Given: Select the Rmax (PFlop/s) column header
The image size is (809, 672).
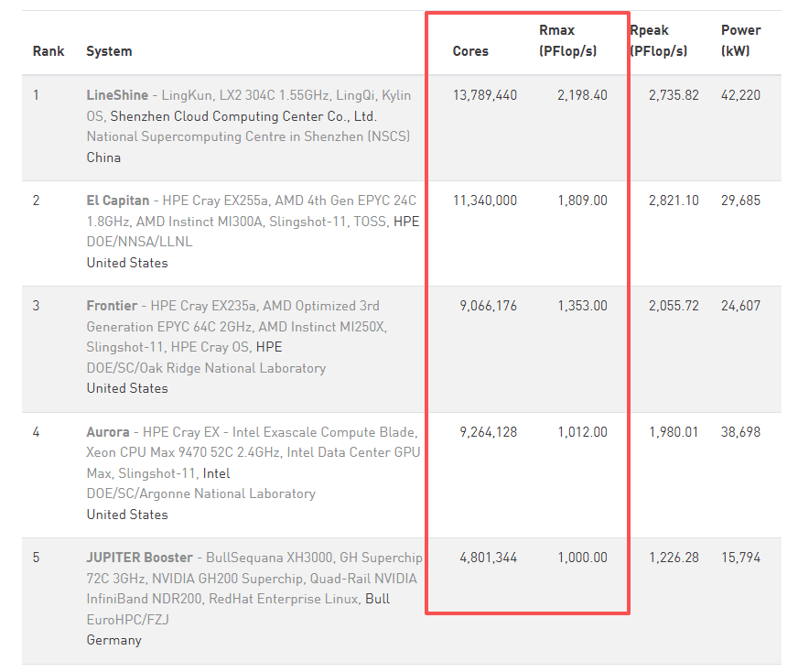Looking at the screenshot, I should tap(567, 41).
